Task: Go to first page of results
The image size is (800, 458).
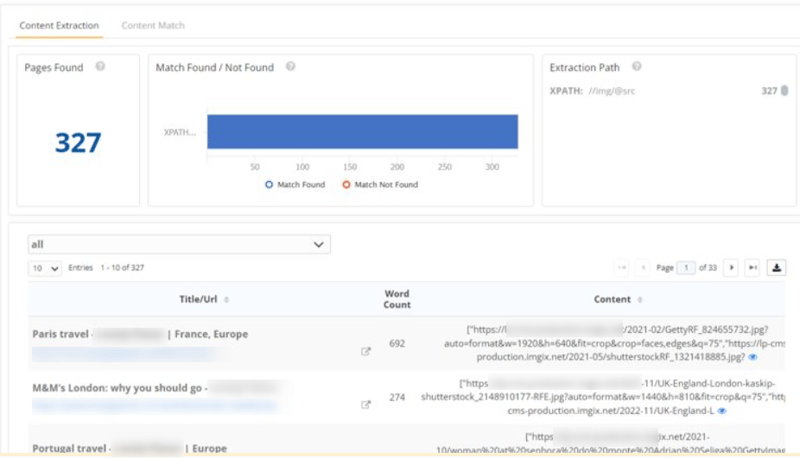Action: [x=622, y=267]
